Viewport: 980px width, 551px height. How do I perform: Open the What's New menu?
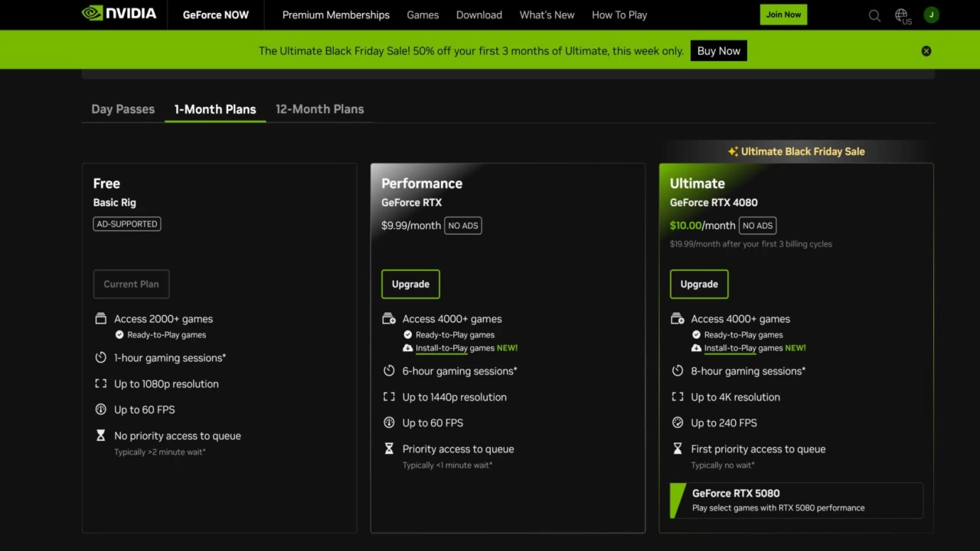[547, 15]
